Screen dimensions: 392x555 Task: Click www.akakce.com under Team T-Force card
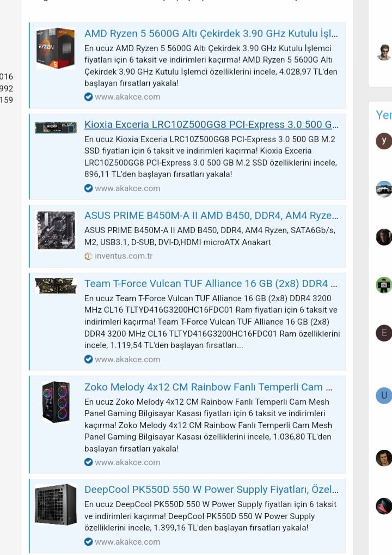[127, 359]
